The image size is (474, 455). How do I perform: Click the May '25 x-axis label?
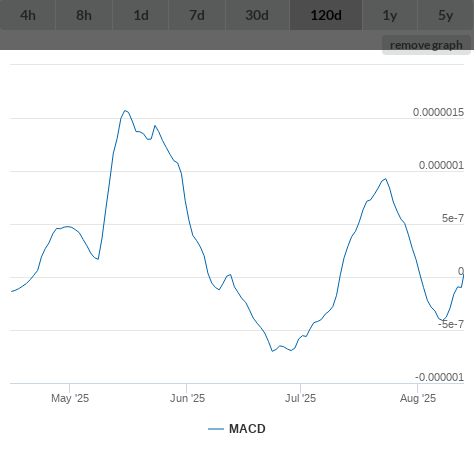pyautogui.click(x=70, y=398)
